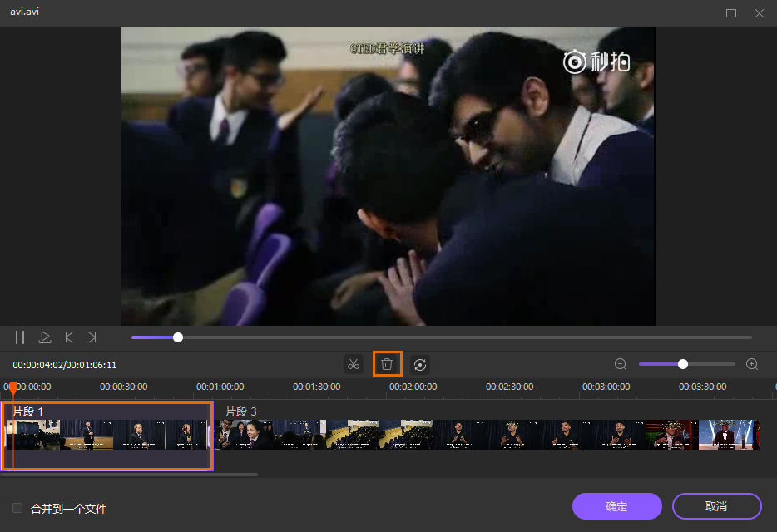Screen dimensions: 777x532
Task: Confirm with the 确定 button
Action: 616,506
